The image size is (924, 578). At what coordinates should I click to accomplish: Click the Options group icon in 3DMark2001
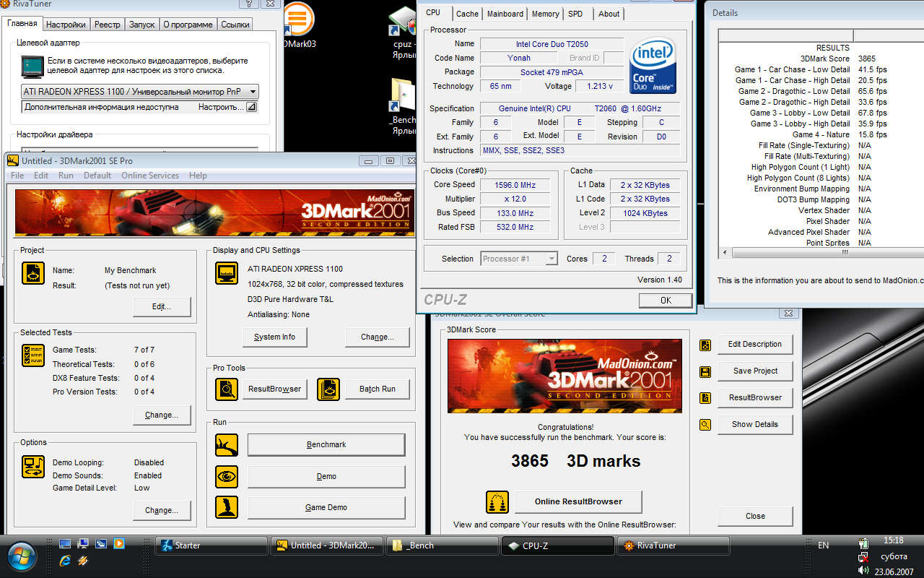33,467
